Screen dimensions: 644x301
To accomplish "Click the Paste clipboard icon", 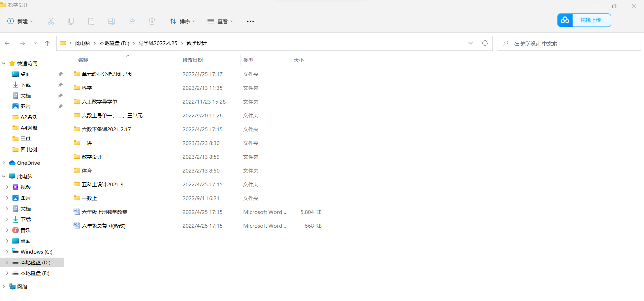I will tap(91, 21).
